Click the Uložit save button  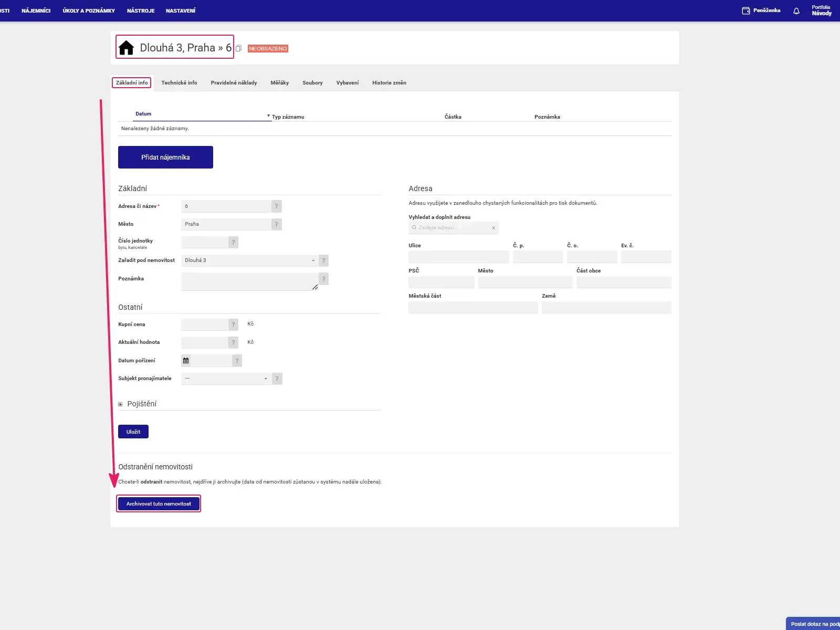133,432
